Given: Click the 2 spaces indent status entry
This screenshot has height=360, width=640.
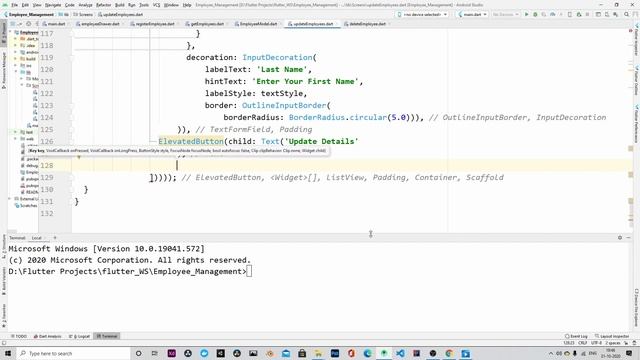Looking at the screenshot, I should tap(612, 343).
